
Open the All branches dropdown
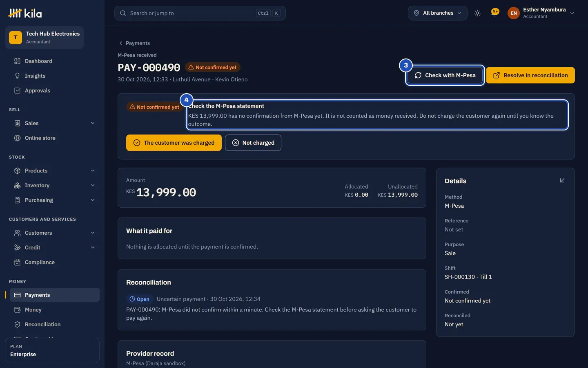[438, 13]
